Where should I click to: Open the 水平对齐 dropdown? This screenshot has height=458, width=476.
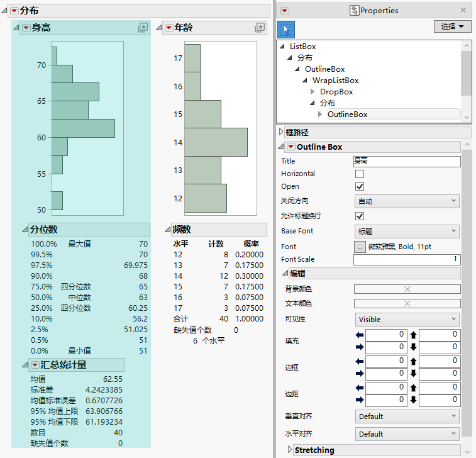(407, 433)
